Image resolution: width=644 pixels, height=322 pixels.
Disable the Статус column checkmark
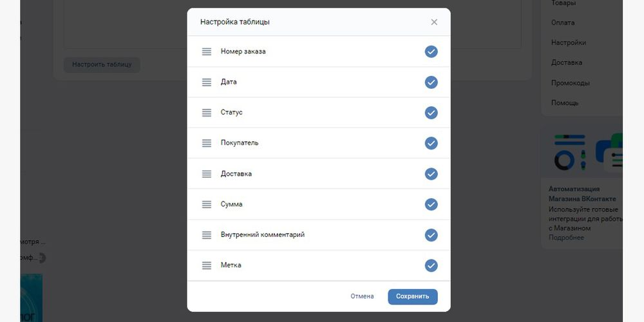click(x=431, y=113)
